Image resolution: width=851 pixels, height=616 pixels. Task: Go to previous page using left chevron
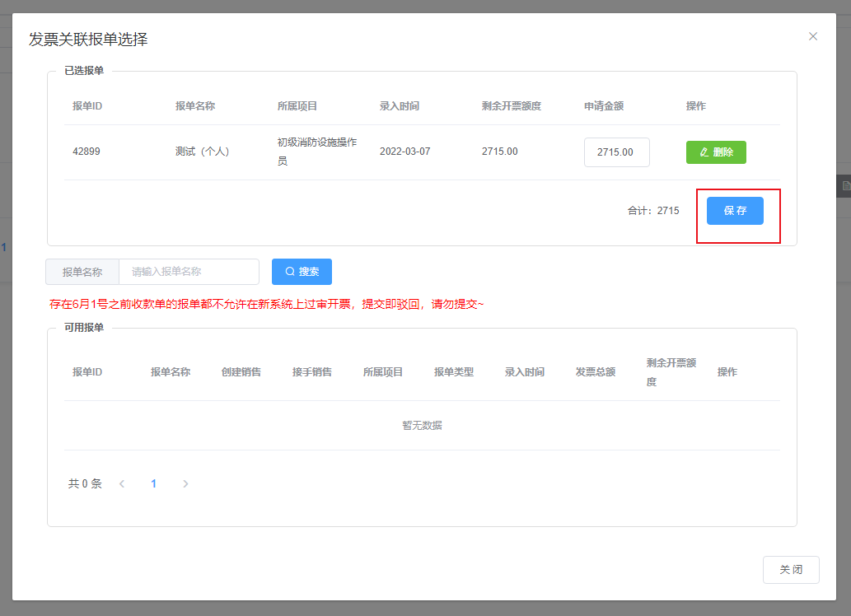(122, 484)
